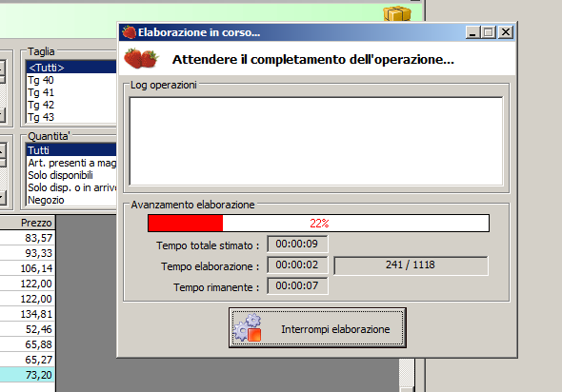Click the 241 / 1118 counter field
Image resolution: width=562 pixels, height=392 pixels.
411,265
